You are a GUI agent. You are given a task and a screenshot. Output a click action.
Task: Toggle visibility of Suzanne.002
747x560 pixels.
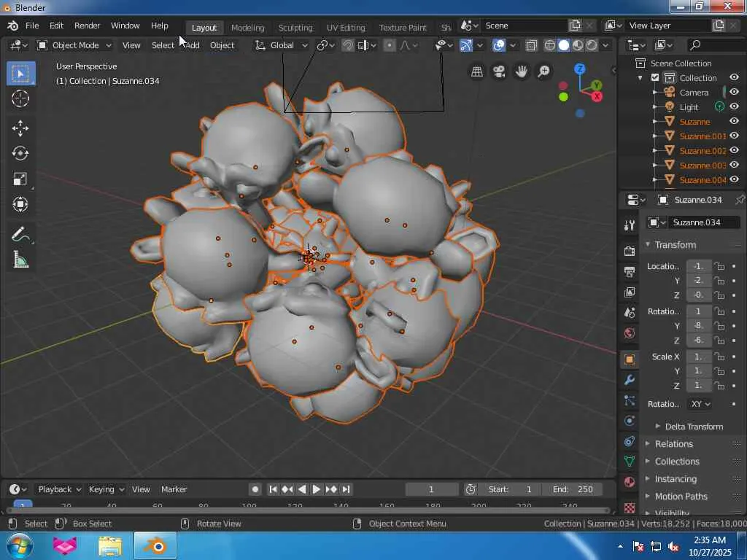pos(734,151)
